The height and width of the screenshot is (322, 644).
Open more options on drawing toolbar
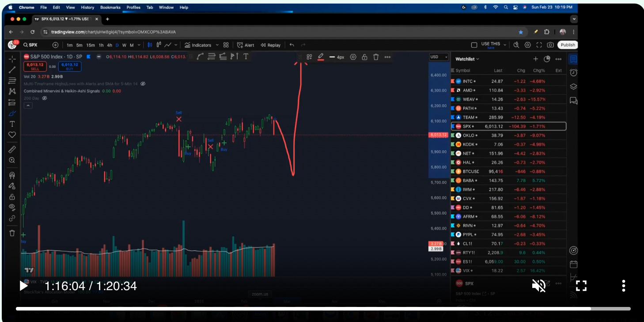[x=387, y=57]
